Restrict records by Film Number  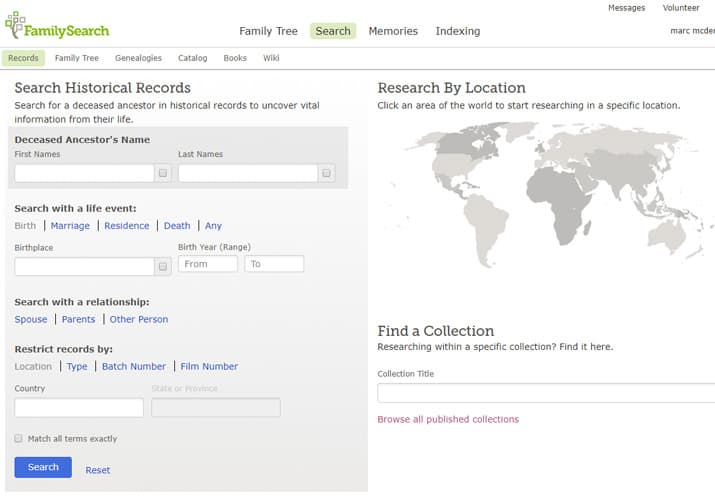pyautogui.click(x=209, y=366)
